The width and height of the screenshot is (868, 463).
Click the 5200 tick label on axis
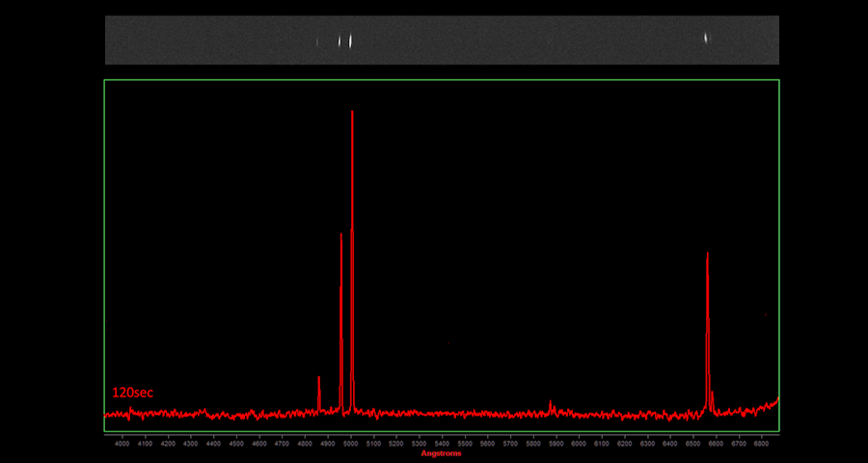pos(396,444)
